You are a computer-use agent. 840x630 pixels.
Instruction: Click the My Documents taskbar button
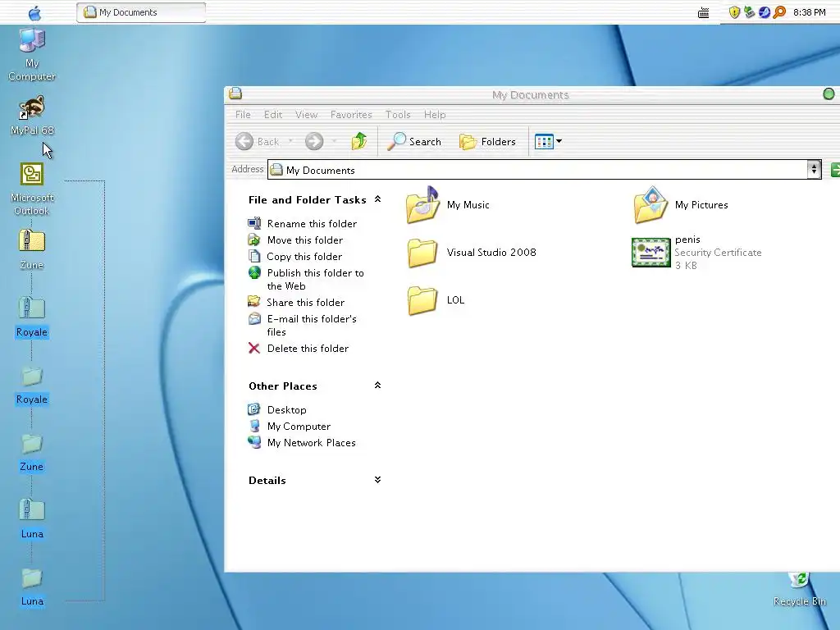[141, 12]
